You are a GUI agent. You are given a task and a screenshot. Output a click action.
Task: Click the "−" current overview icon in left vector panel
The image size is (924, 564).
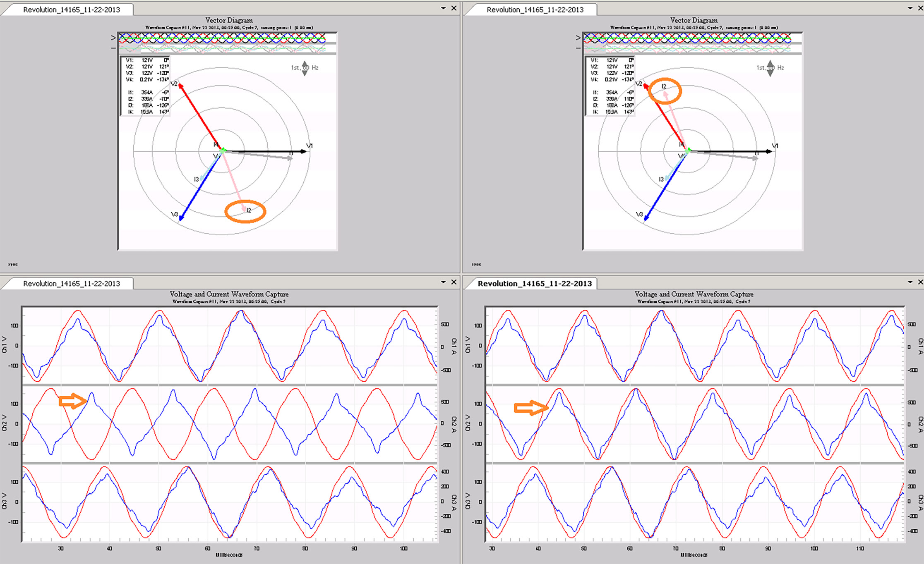(113, 48)
